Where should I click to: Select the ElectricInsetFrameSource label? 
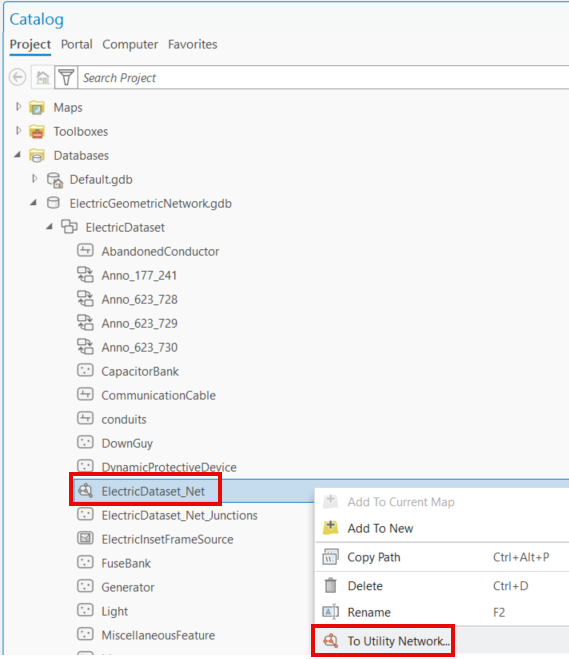click(x=167, y=539)
